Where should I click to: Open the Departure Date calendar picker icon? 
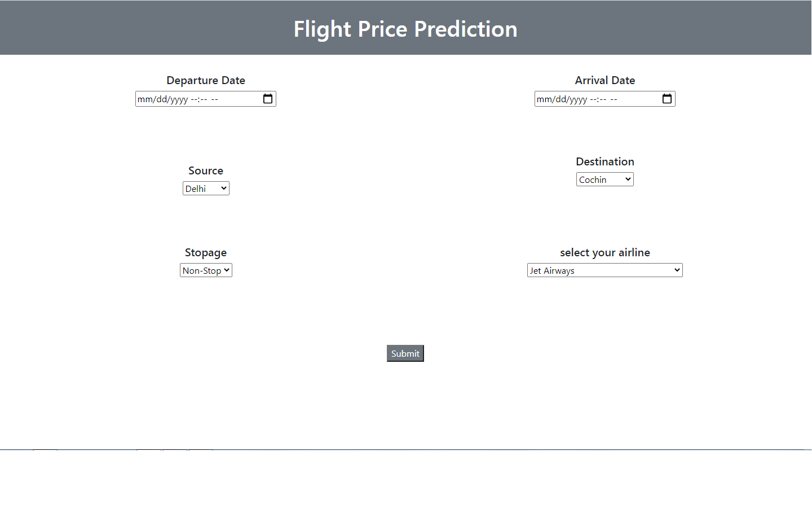pos(267,98)
